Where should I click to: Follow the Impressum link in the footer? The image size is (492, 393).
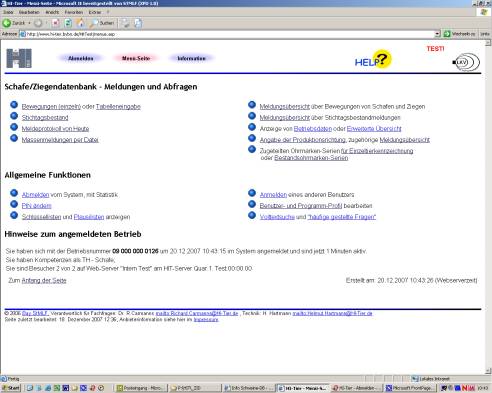tap(206, 319)
